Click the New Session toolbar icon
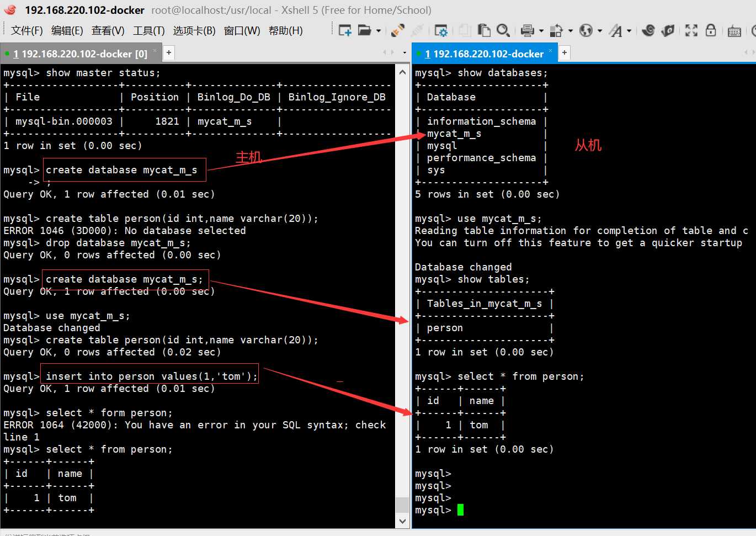Screen dimensions: 756x536 coord(345,30)
